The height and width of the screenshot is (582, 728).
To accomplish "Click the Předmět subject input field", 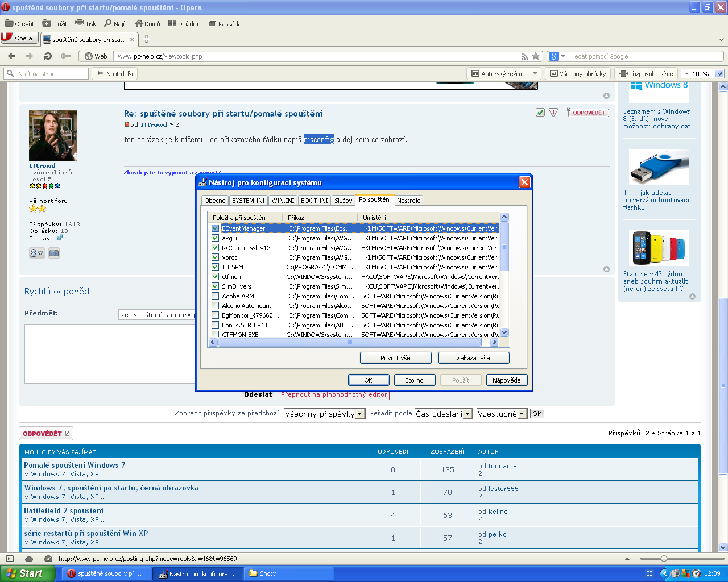I will (156, 315).
